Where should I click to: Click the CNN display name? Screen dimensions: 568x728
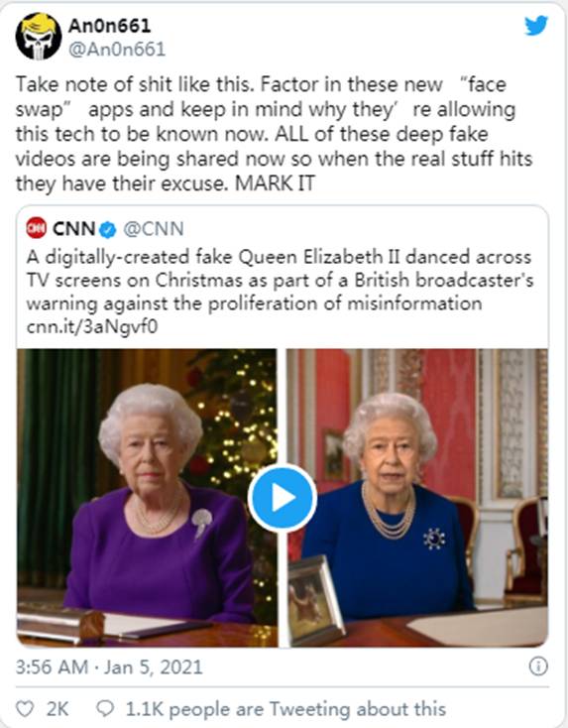click(x=74, y=229)
